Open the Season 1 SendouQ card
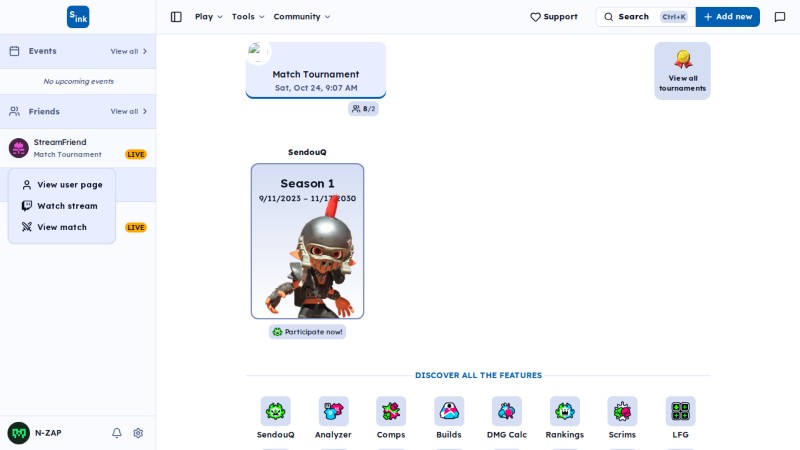 tap(307, 241)
